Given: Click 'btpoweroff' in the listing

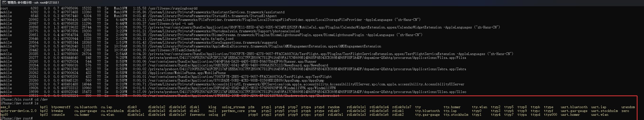Looking at the screenshot, I should tap(61, 107).
